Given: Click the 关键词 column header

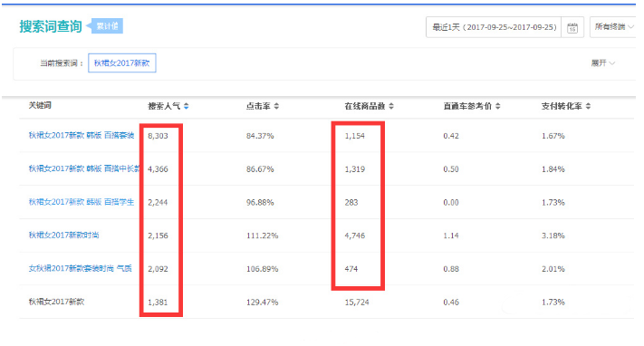Looking at the screenshot, I should pos(40,105).
